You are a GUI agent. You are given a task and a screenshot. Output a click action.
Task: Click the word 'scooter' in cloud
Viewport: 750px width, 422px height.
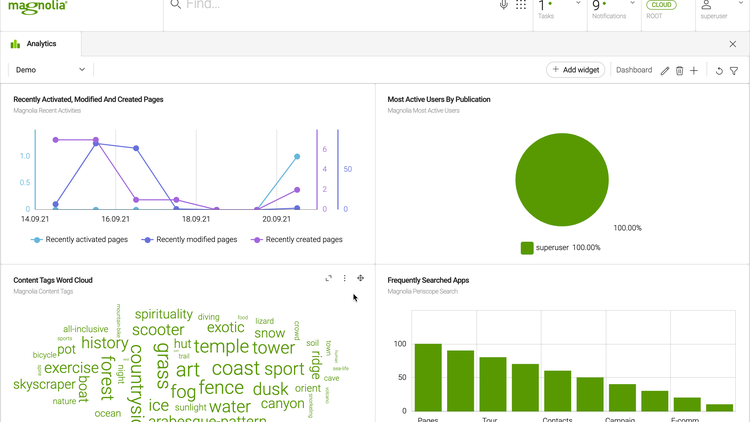(158, 330)
